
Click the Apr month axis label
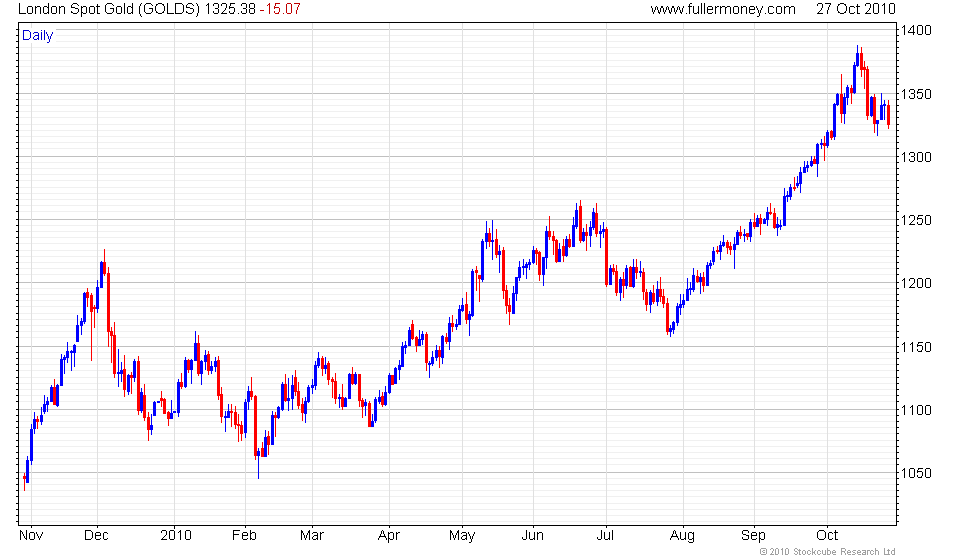click(x=388, y=536)
